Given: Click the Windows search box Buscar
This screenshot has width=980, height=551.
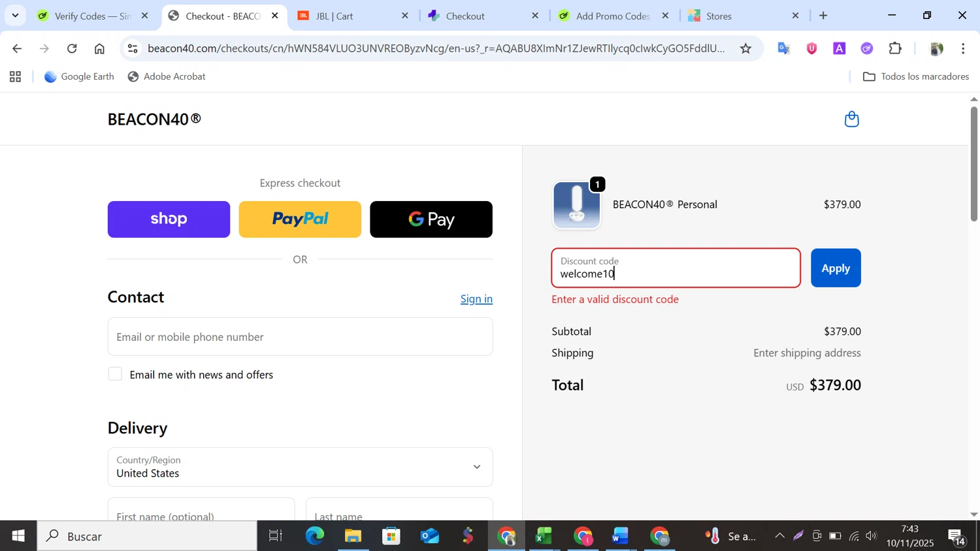Looking at the screenshot, I should [x=147, y=536].
